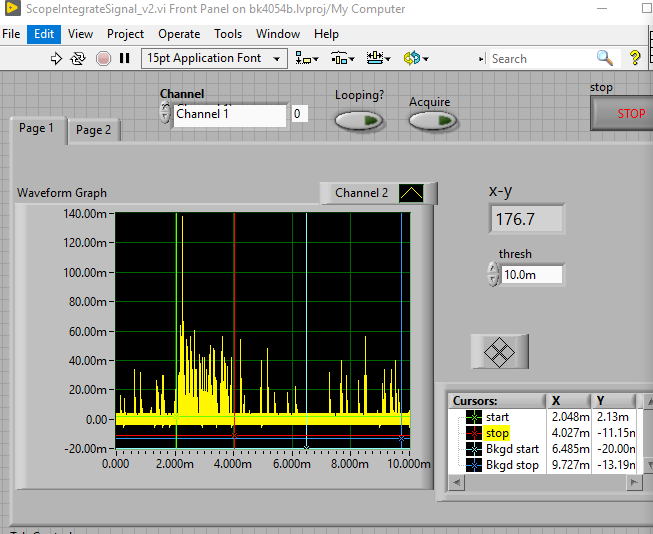
Task: Switch to the Page 2 tab
Action: [94, 130]
